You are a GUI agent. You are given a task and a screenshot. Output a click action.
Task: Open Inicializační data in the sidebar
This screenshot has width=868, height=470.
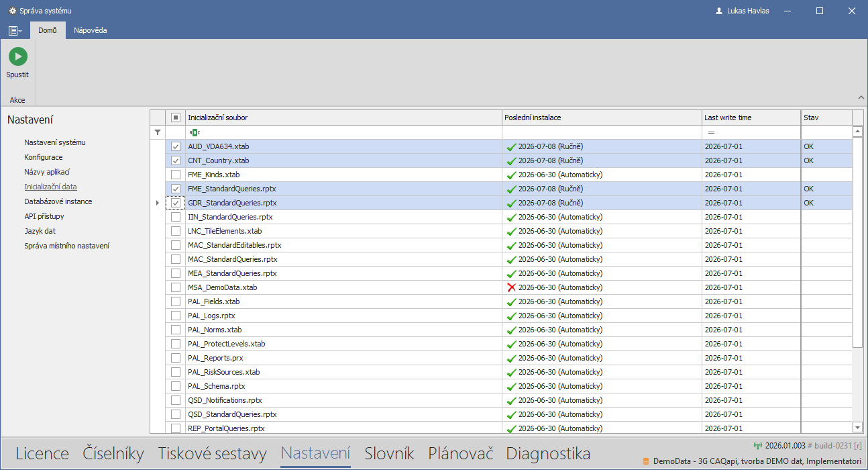tap(50, 187)
